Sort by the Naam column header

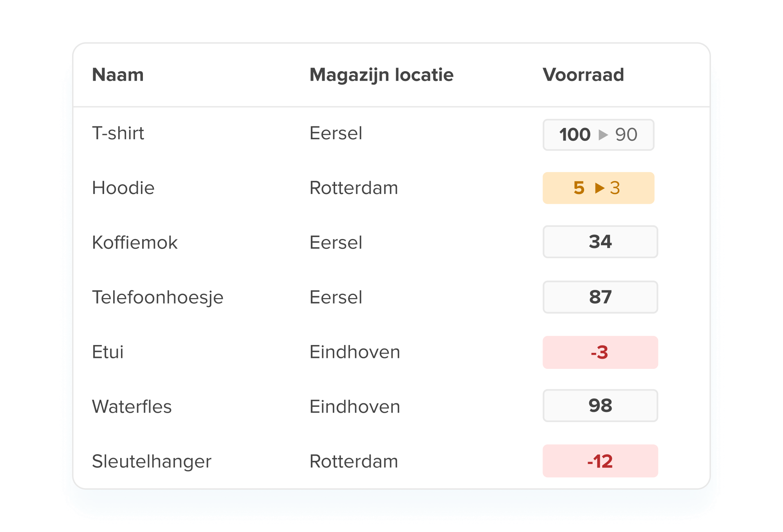pos(118,75)
